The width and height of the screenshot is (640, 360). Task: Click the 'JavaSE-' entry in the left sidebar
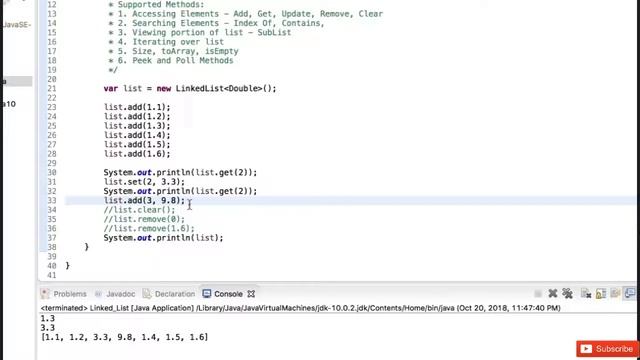[17, 25]
